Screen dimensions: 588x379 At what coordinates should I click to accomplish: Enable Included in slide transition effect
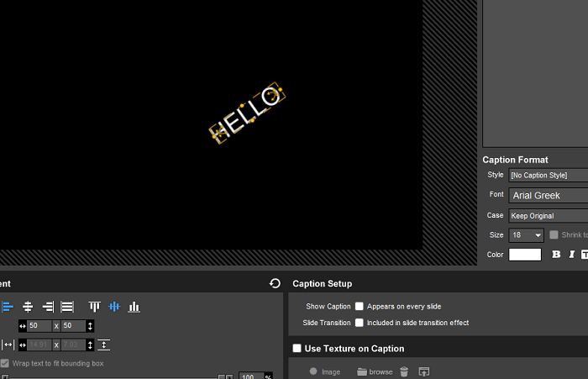(x=360, y=323)
